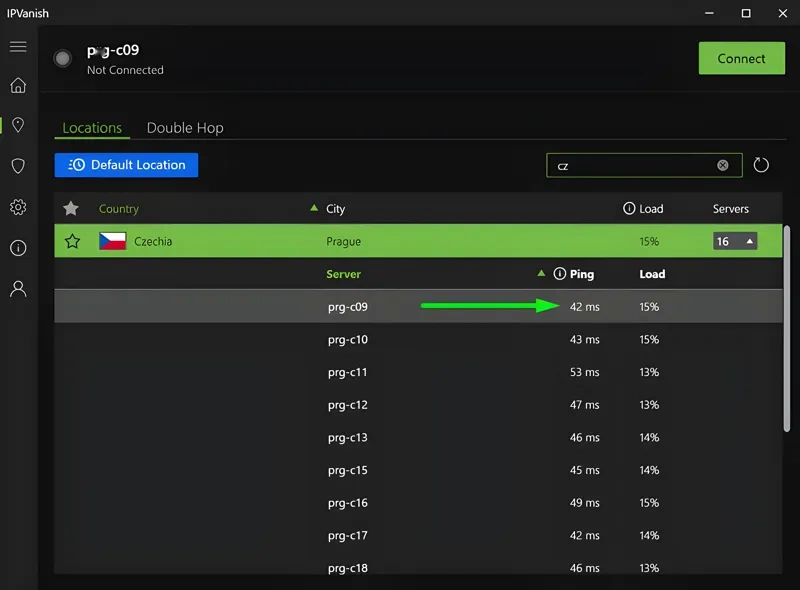Switch to the Locations tab

click(x=92, y=128)
